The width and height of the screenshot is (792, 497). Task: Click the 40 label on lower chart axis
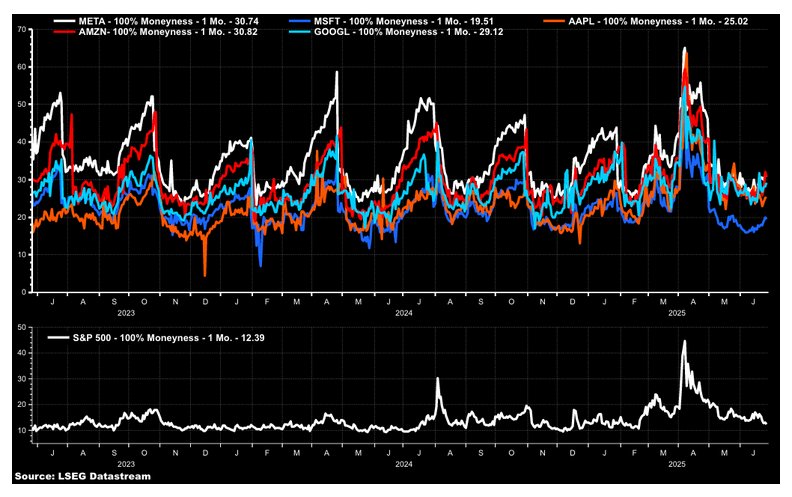(22, 353)
